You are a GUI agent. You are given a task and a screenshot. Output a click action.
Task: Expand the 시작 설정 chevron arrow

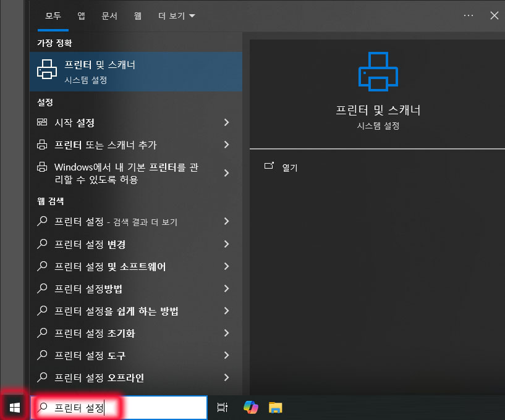coord(226,122)
